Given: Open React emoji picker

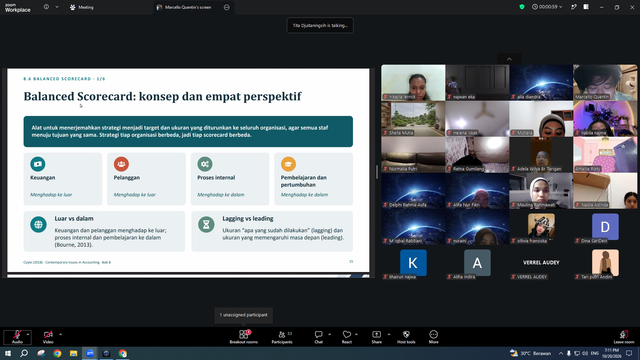Looking at the screenshot, I should point(347,337).
